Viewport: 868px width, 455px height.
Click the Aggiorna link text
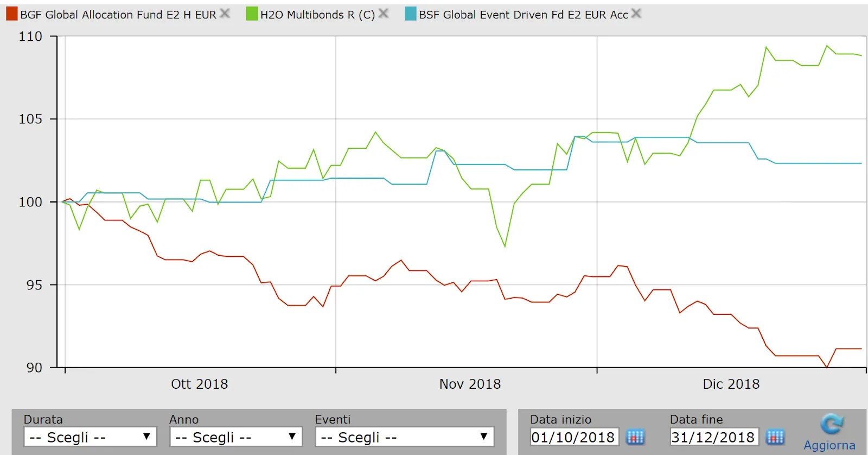point(829,445)
